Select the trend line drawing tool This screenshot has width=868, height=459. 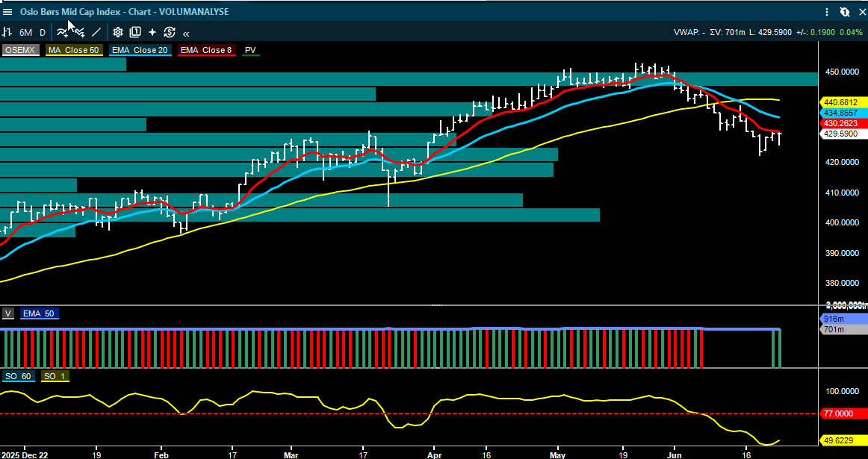pos(96,32)
